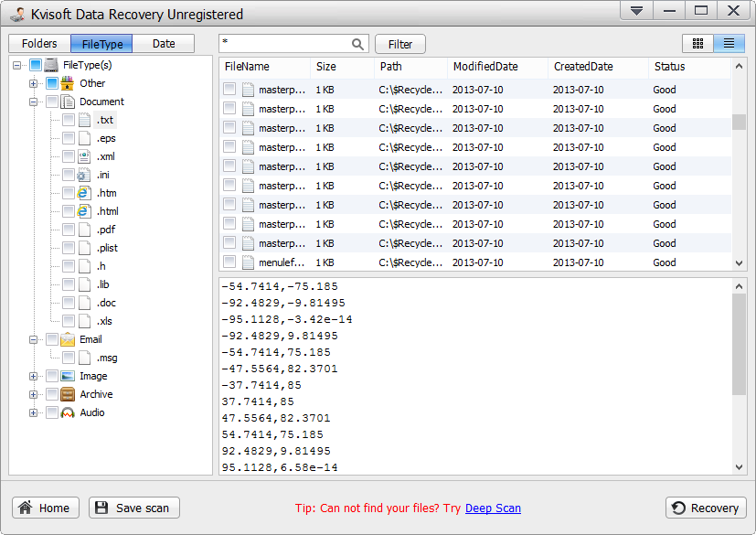Toggle the Document category checkbox
756x535 pixels.
tap(52, 102)
